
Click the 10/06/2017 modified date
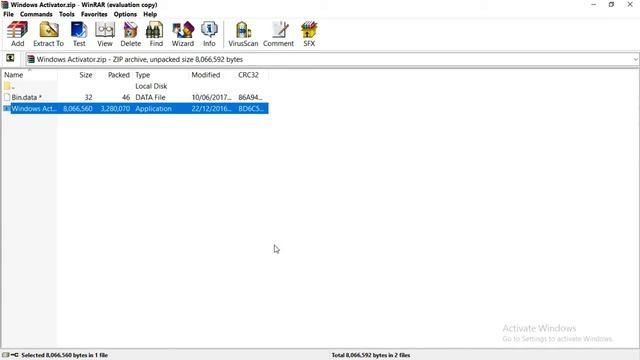(211, 97)
